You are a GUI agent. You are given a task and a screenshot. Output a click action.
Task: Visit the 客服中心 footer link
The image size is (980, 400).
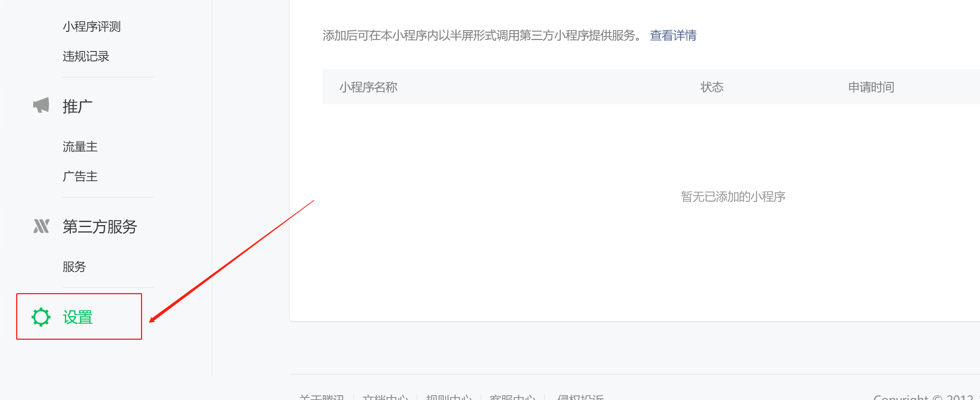pyautogui.click(x=512, y=397)
